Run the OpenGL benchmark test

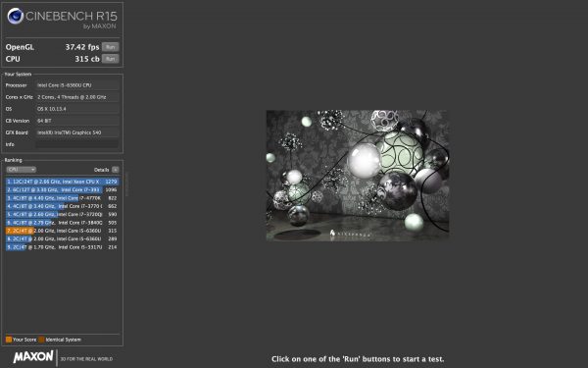tap(110, 47)
